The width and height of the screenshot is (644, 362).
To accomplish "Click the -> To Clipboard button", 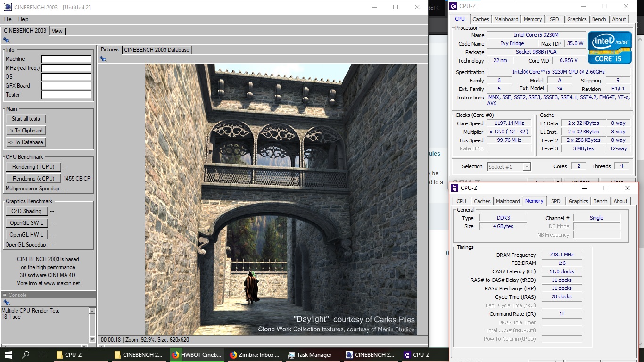I will pyautogui.click(x=26, y=131).
